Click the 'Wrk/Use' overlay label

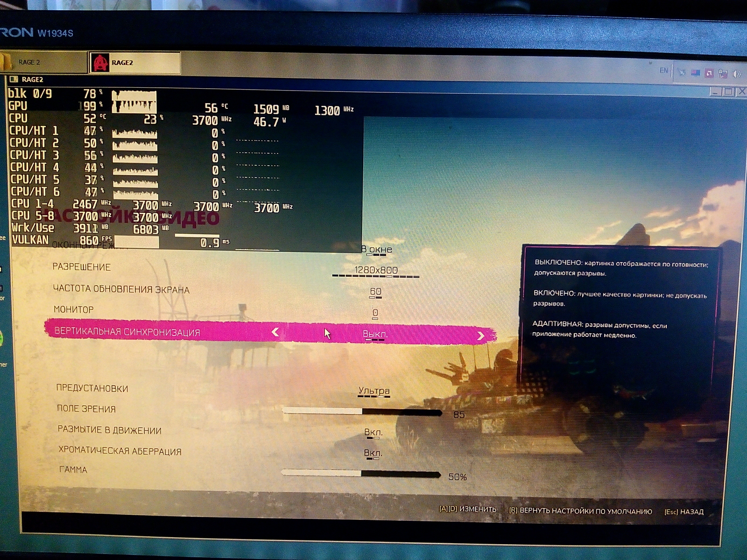pyautogui.click(x=33, y=228)
